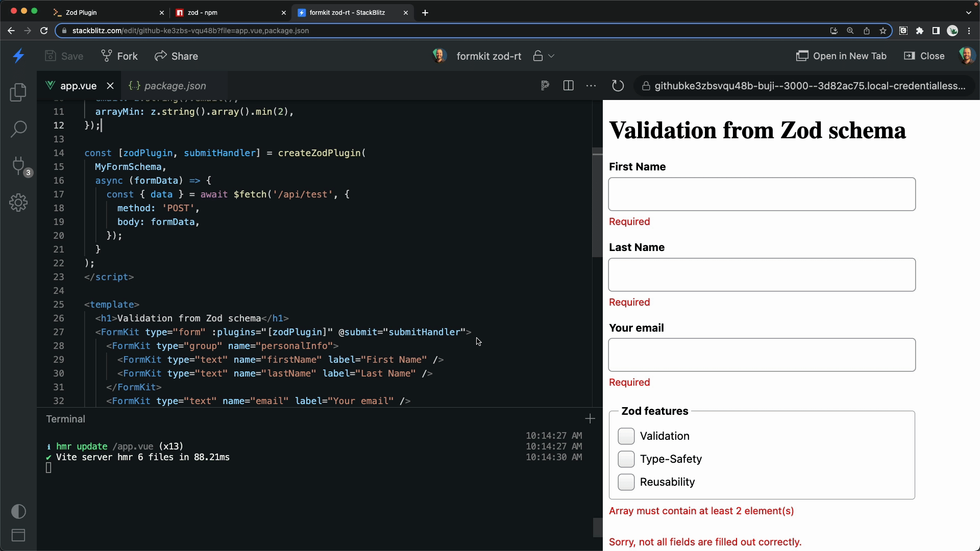Fork the project

click(119, 56)
